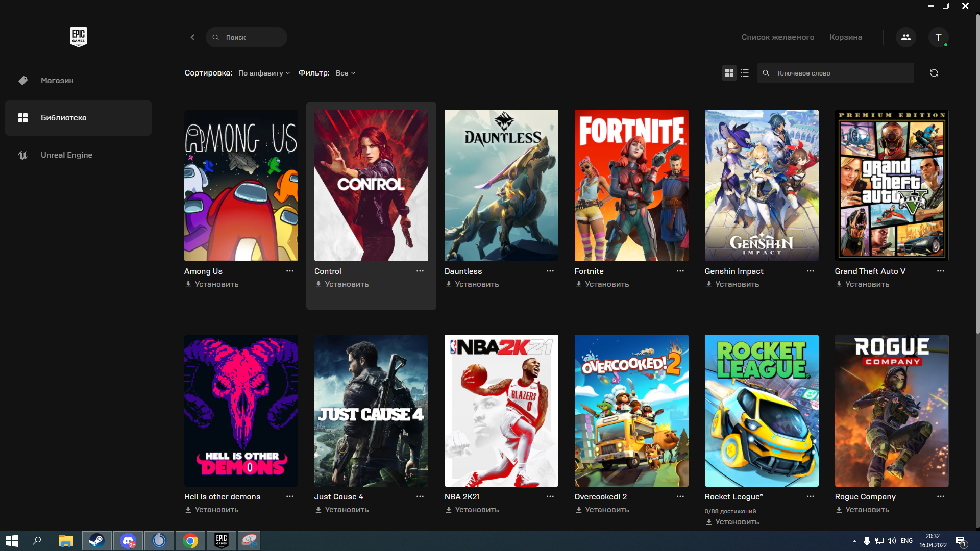The height and width of the screenshot is (551, 980).
Task: Install Hell is other demons
Action: [212, 510]
